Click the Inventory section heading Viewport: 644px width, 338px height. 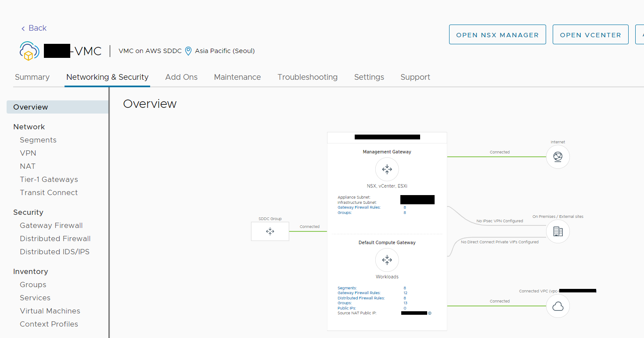click(31, 271)
